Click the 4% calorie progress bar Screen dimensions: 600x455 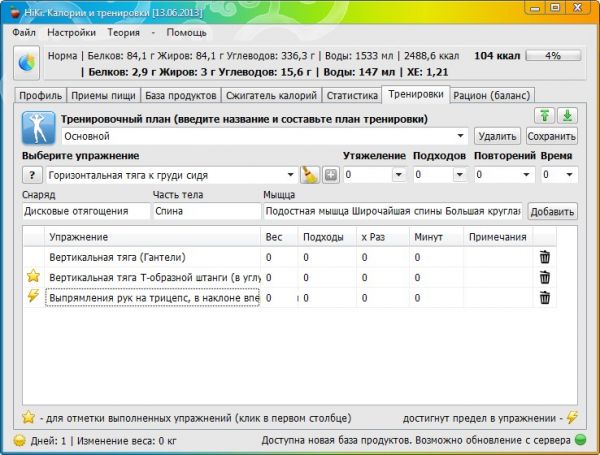[x=553, y=56]
